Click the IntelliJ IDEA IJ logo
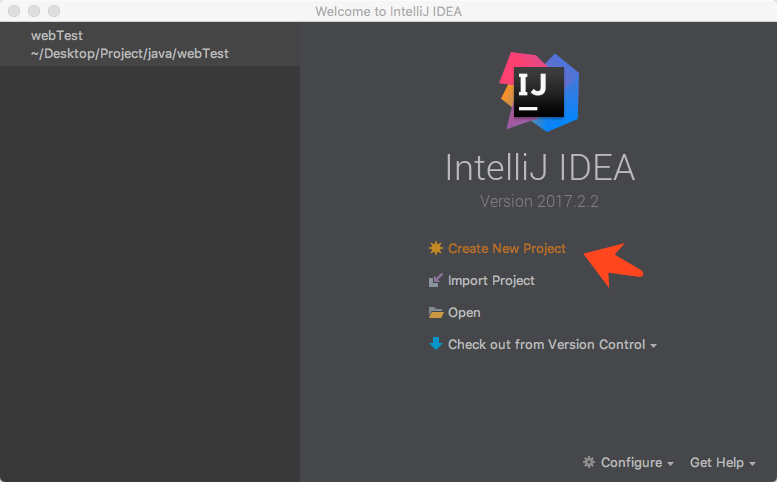Screen dimensions: 777x482 [540, 91]
